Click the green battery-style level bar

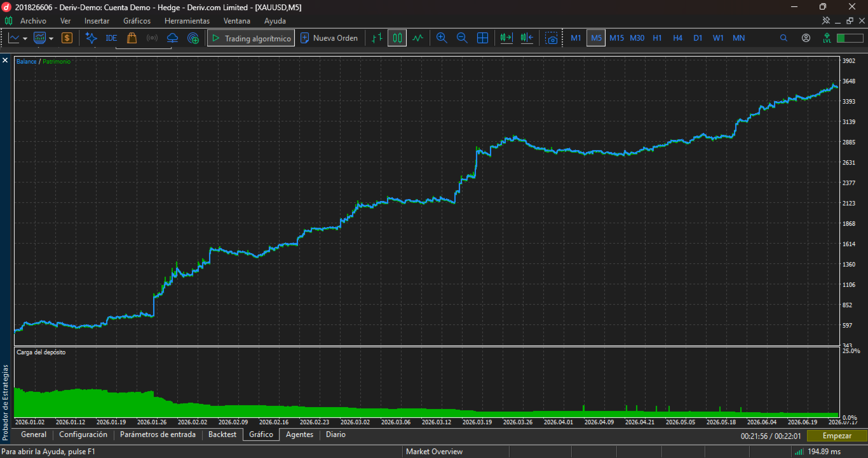point(850,38)
